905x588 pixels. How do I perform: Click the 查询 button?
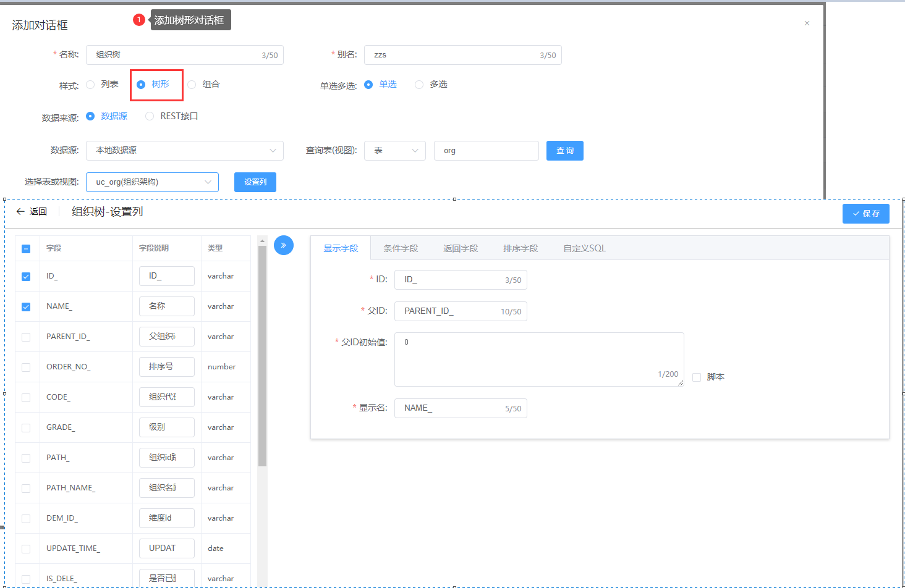tap(564, 151)
